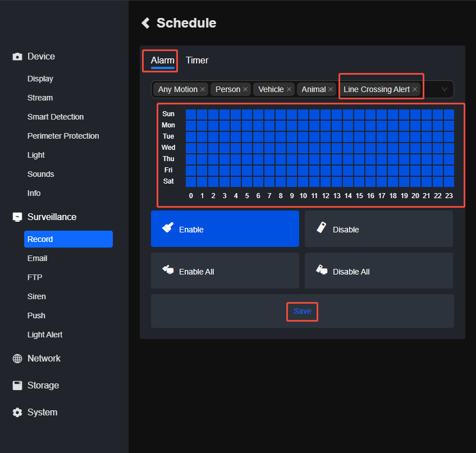The width and height of the screenshot is (476, 453).
Task: Open the alarm type dropdown arrow
Action: pos(445,89)
